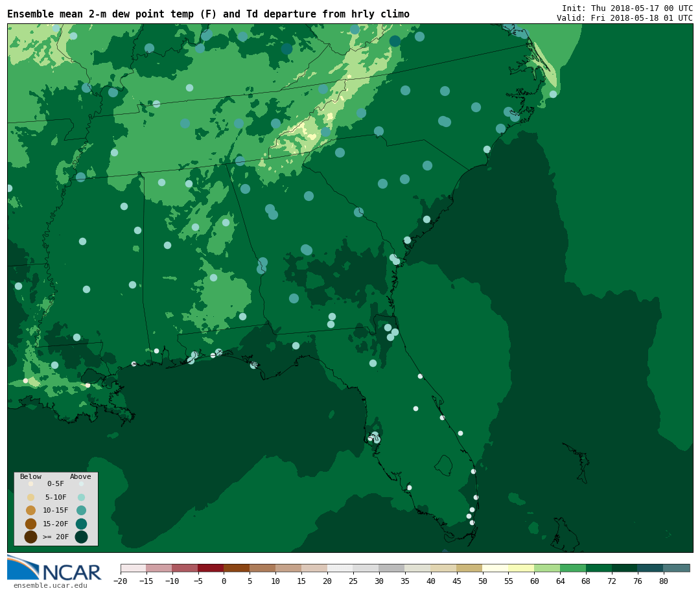Screen dimensions: 700x593
Task: Click the 'Init: Thu 2018-05-17 00 UTC' text
Action: pyautogui.click(x=627, y=8)
